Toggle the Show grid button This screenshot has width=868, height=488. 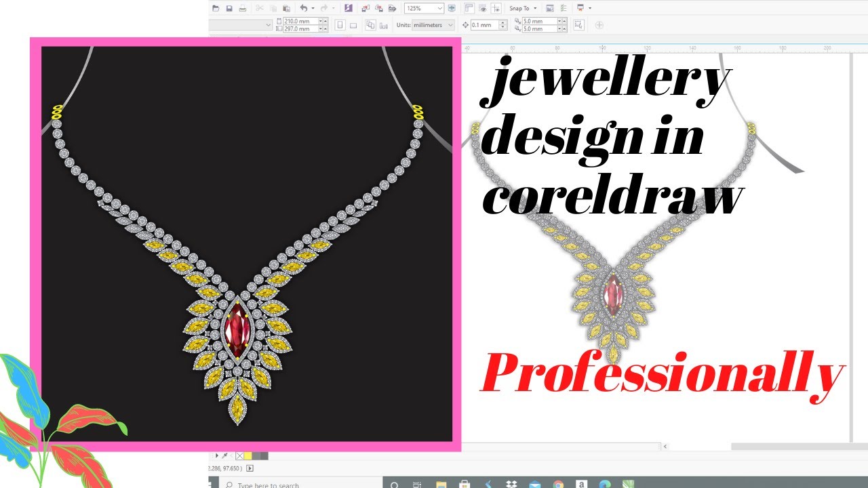(483, 8)
